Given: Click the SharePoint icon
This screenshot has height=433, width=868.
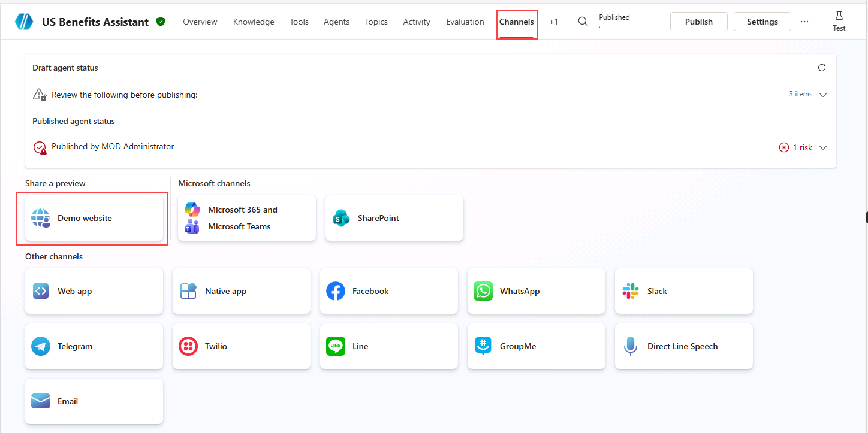Looking at the screenshot, I should pyautogui.click(x=341, y=218).
